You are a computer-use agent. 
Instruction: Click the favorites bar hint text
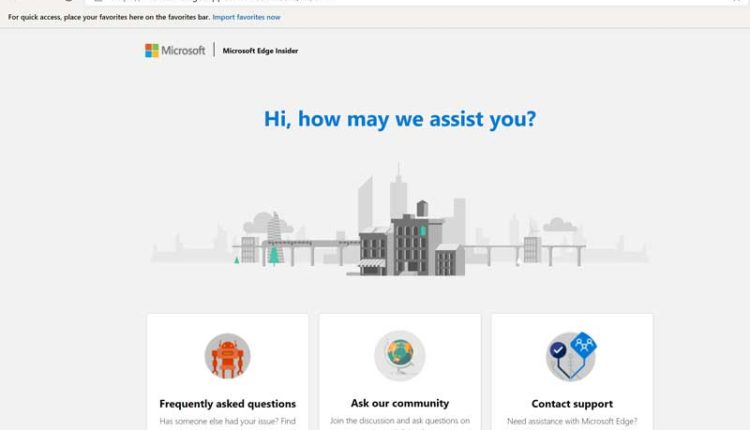(x=109, y=17)
